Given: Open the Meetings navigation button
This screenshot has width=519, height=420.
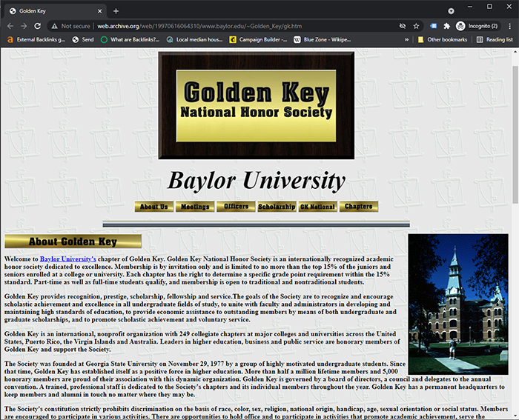Looking at the screenshot, I should [x=195, y=207].
